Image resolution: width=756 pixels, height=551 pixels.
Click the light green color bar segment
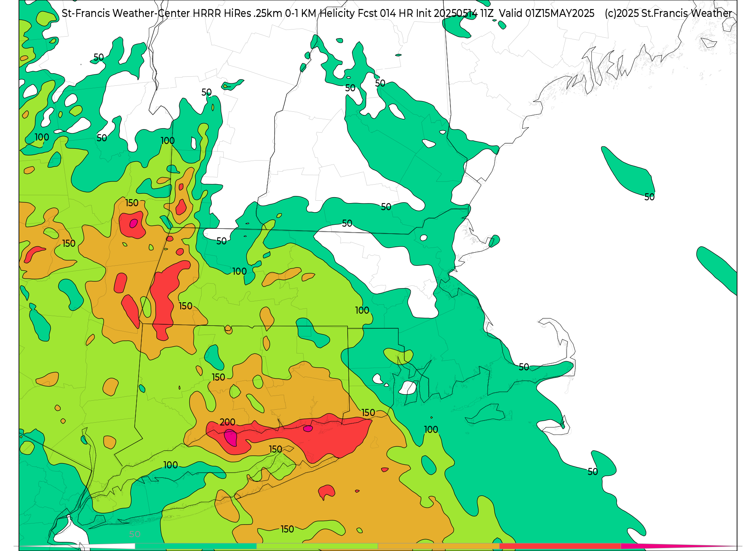317,546
